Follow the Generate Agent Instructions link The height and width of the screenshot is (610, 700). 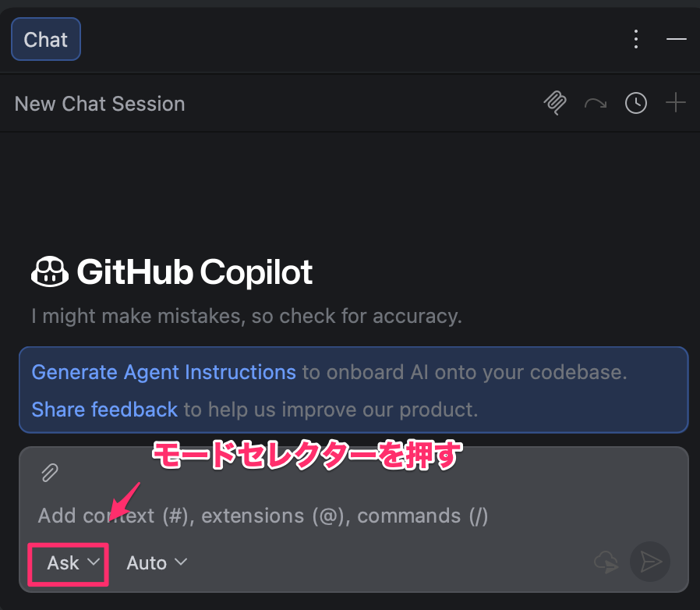coord(164,372)
